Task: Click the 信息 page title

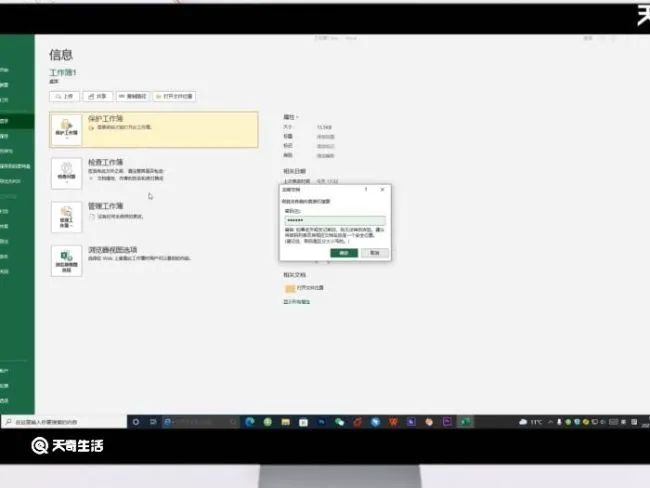Action: coord(61,55)
